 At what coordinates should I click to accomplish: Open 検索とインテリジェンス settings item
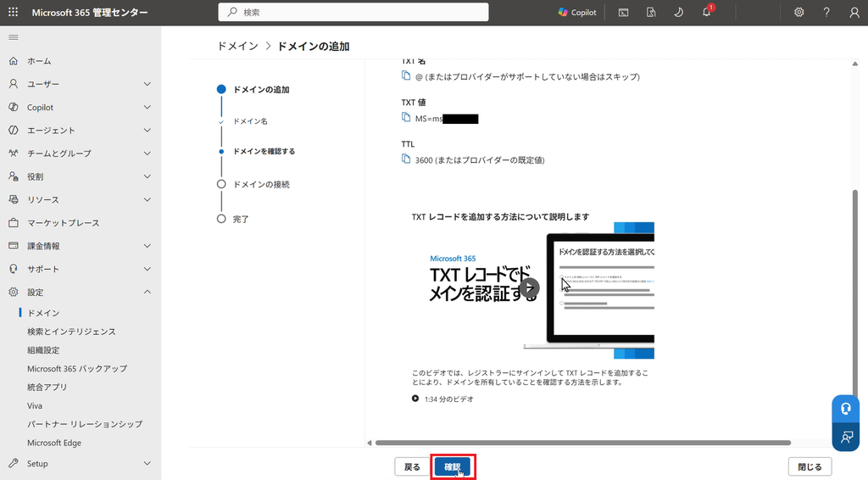71,332
